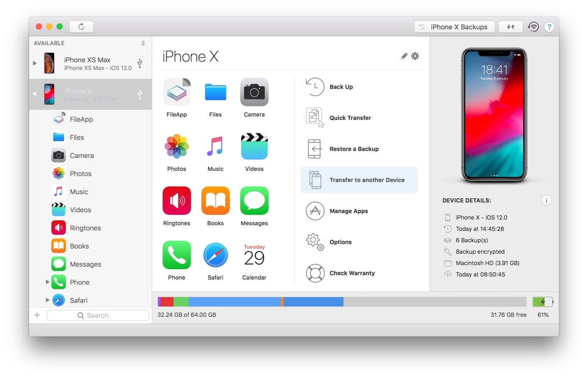Select Messages in the sidebar
The height and width of the screenshot is (378, 588).
coord(91,264)
